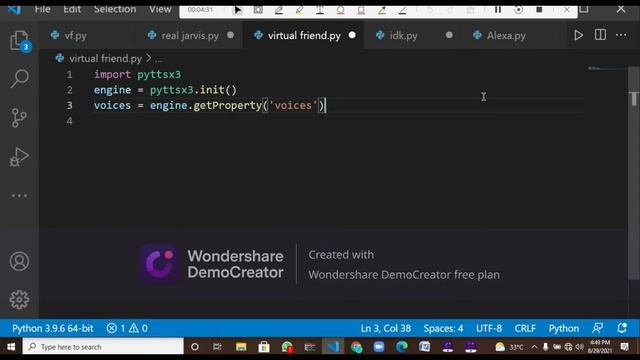Image resolution: width=640 pixels, height=360 pixels.
Task: Open the Selection menu
Action: point(115,9)
